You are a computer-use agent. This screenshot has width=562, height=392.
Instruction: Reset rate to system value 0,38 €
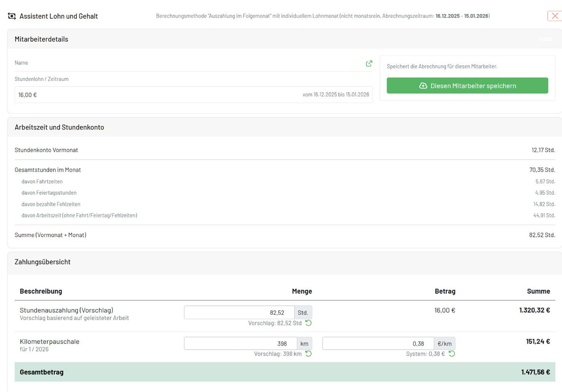452,354
